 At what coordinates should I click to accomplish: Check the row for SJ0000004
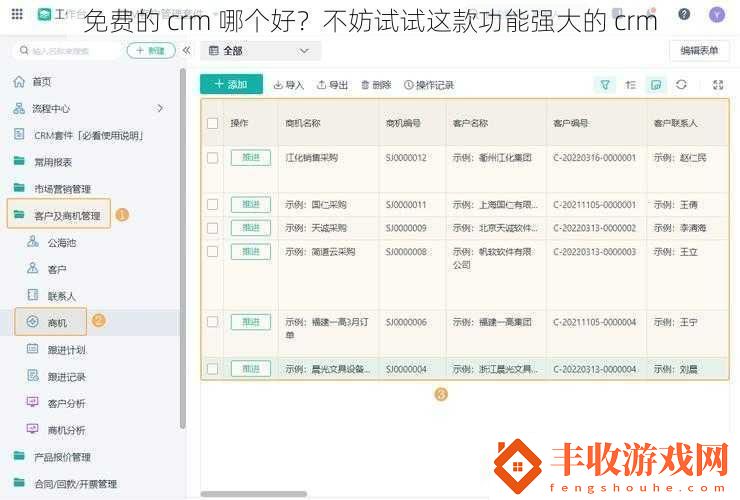click(x=212, y=369)
